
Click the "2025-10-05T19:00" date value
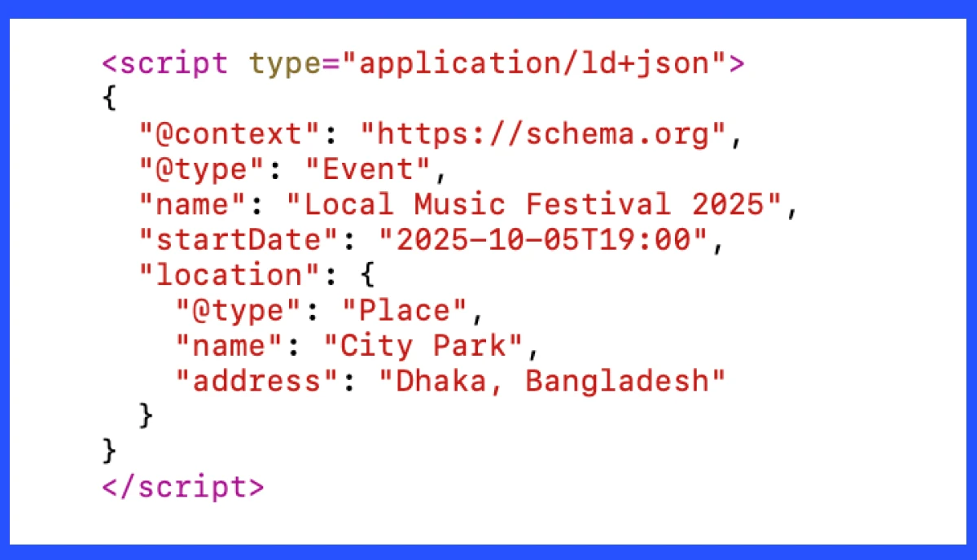[543, 240]
